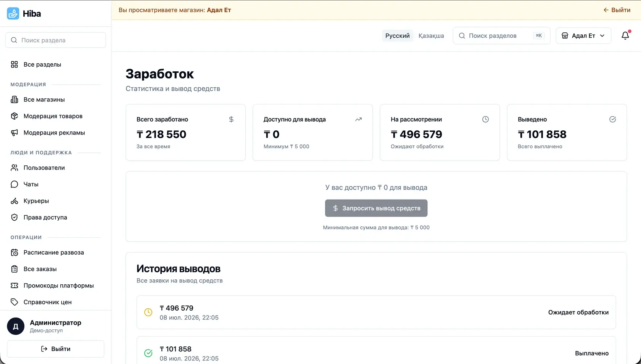Click the Заработок page heading
The image size is (641, 364).
[x=159, y=74]
